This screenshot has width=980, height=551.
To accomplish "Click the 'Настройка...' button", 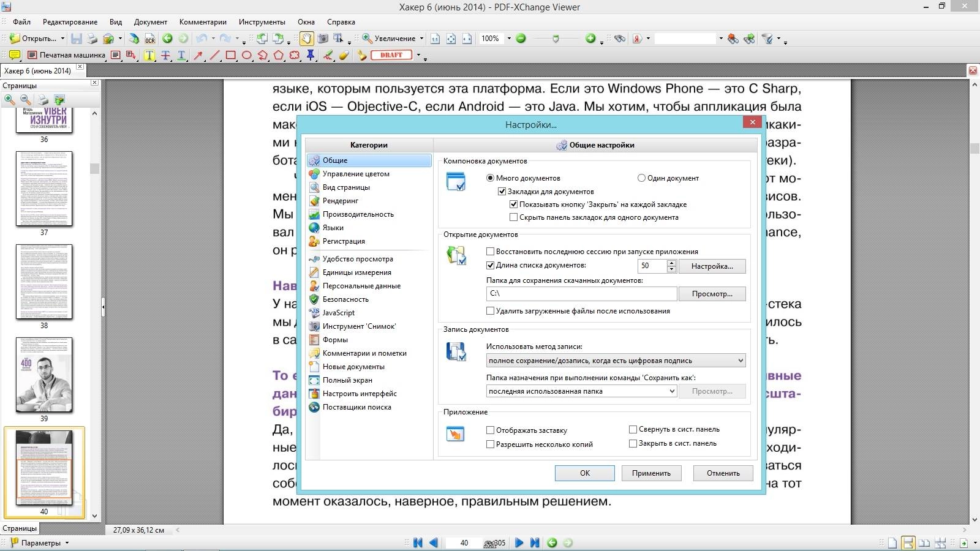I will (x=712, y=266).
